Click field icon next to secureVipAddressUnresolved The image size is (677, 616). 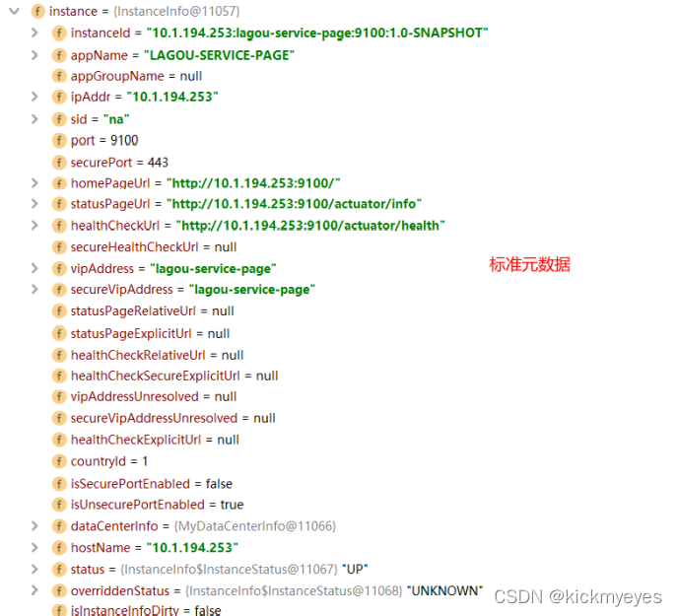click(x=59, y=418)
